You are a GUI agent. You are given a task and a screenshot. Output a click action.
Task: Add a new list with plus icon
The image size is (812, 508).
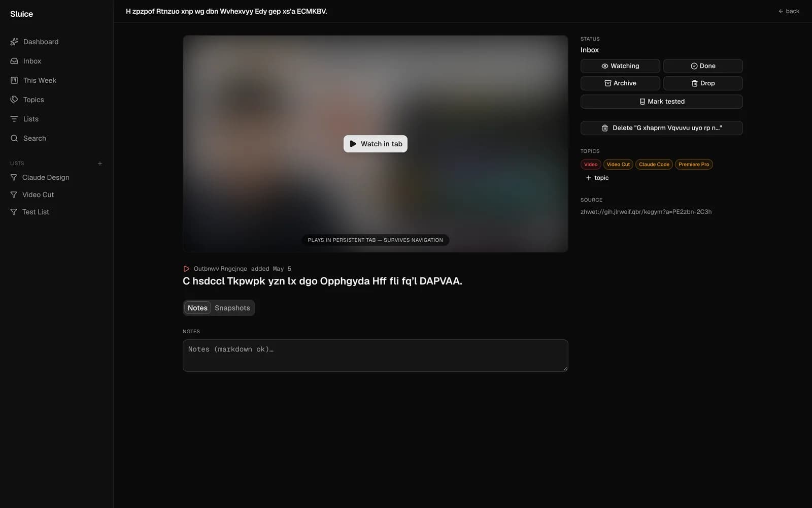click(x=100, y=164)
